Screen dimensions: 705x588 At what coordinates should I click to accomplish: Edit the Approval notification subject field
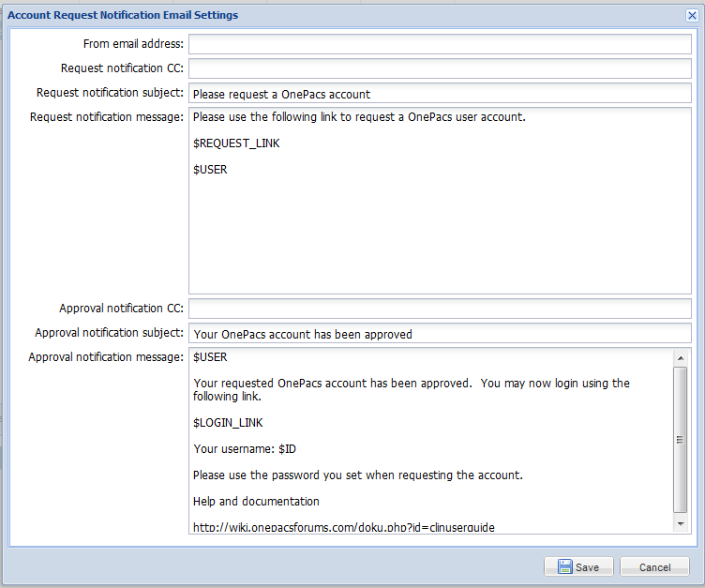pos(440,333)
